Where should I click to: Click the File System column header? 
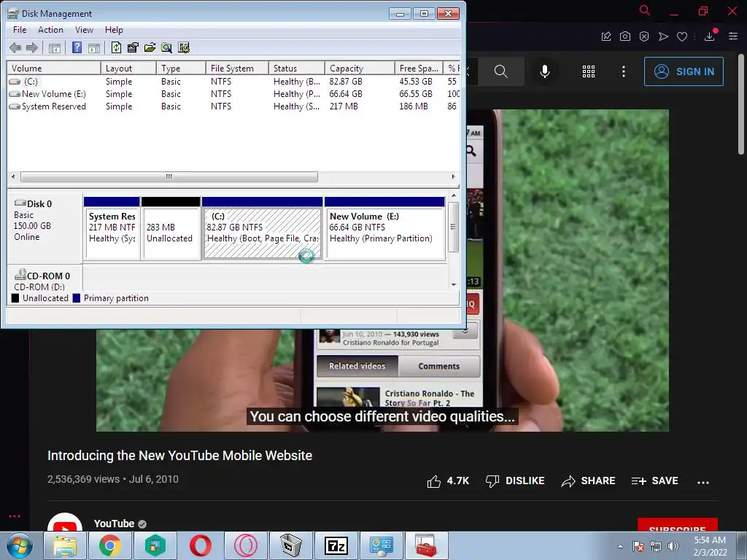[x=237, y=68]
